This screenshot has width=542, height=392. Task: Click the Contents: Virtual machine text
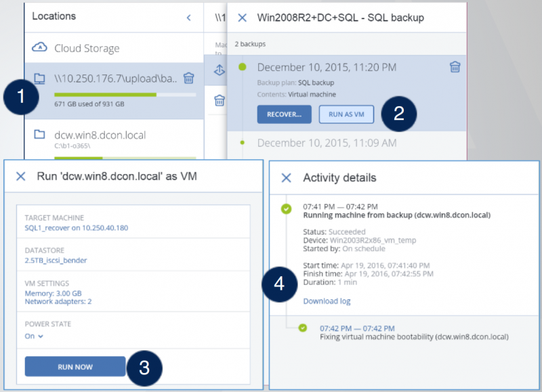(297, 95)
